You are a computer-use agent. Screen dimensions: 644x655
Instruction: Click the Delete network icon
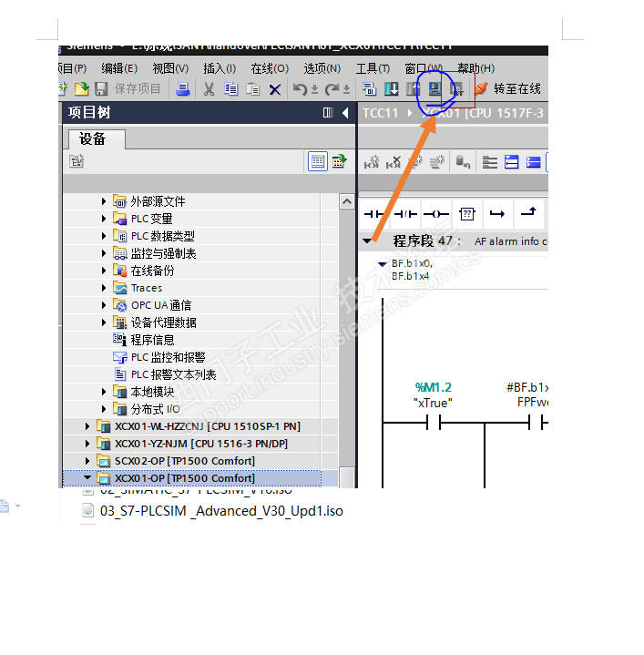click(393, 161)
